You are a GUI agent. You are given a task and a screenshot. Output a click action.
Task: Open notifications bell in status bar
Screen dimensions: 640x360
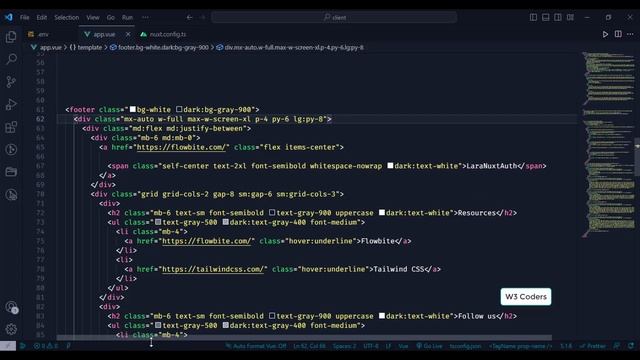click(631, 346)
